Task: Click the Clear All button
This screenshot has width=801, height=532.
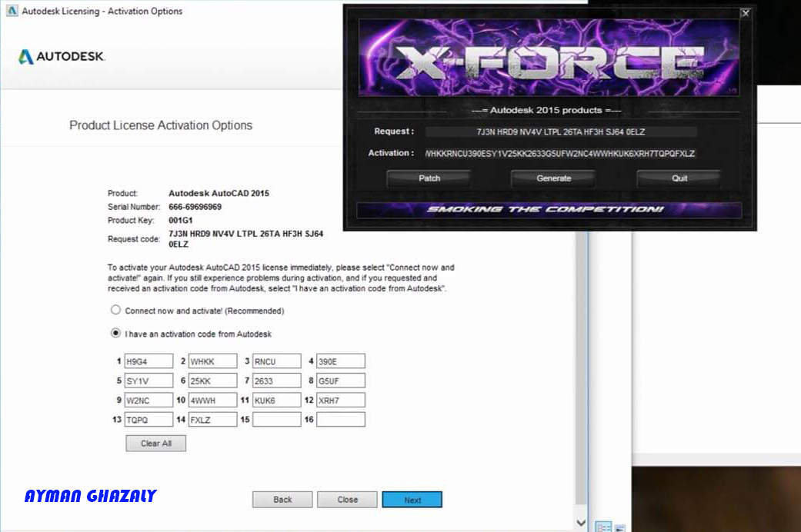Action: click(x=155, y=443)
